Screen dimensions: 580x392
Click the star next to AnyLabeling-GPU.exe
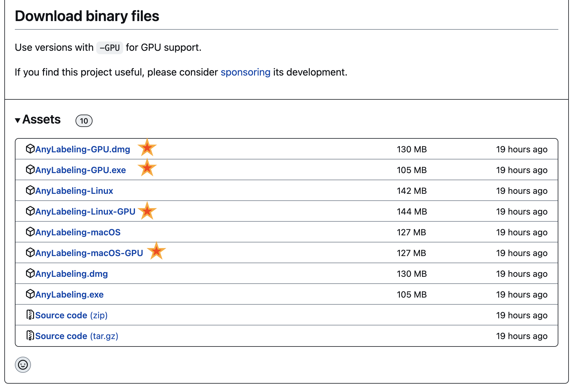coord(147,168)
